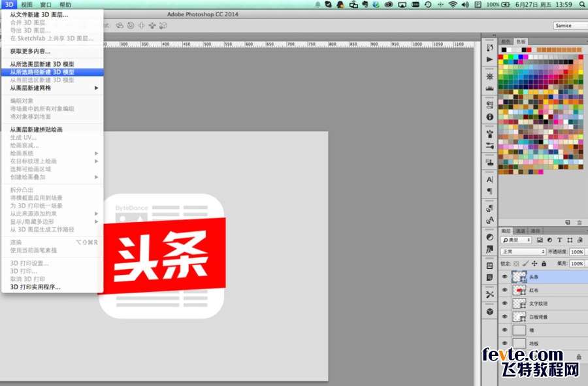Open the Character panel icon

click(490, 180)
